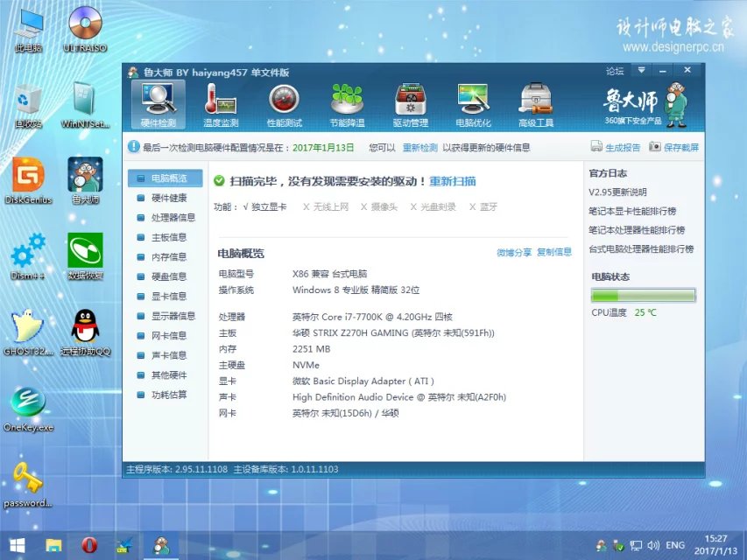Click the CPU温度 25 ℃ reading

pyautogui.click(x=624, y=312)
